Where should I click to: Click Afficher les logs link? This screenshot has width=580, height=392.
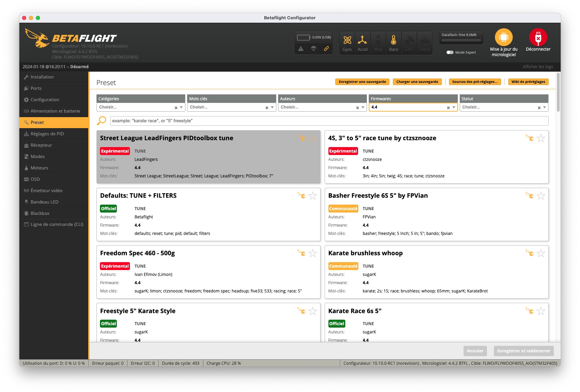tap(538, 67)
